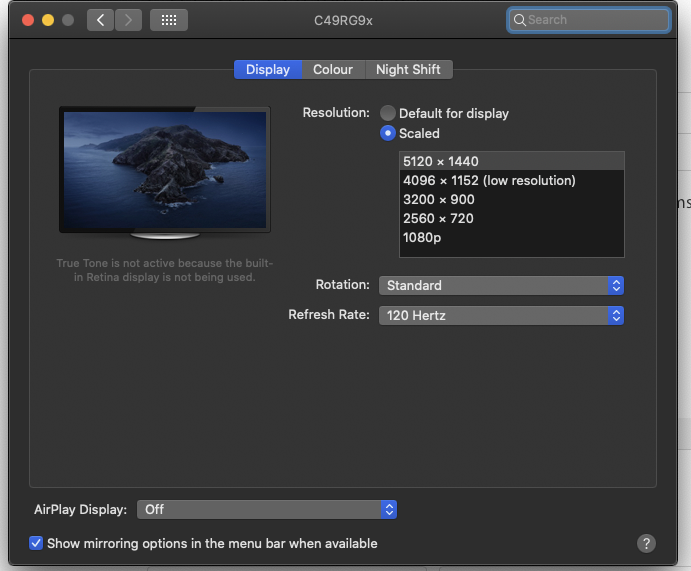
Task: Choose 2560 × 720 resolution
Action: [512, 218]
